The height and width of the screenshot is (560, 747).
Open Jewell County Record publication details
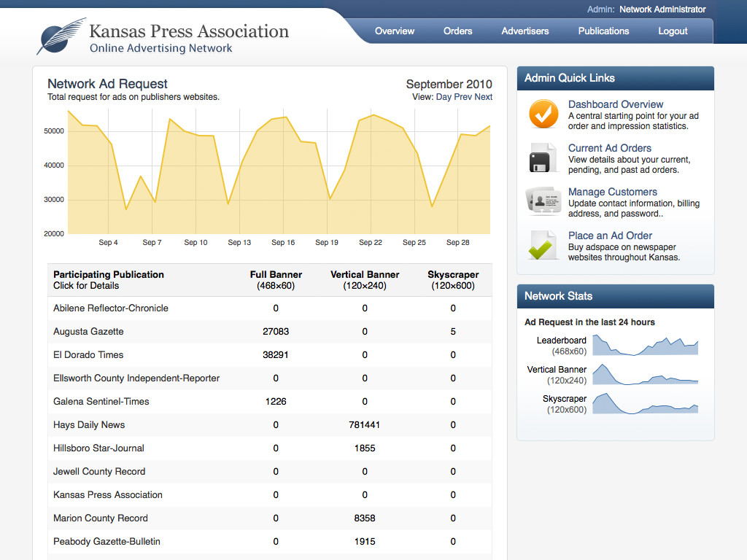pyautogui.click(x=99, y=472)
